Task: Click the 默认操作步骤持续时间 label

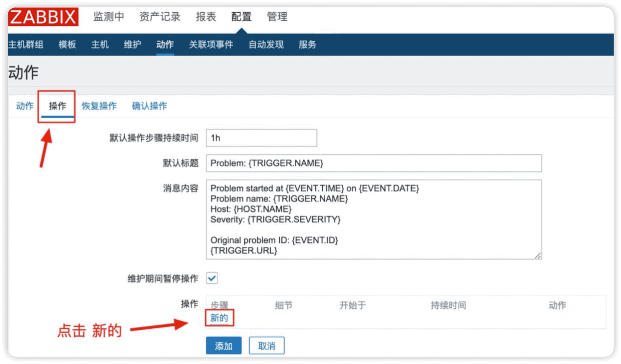Action: point(154,138)
